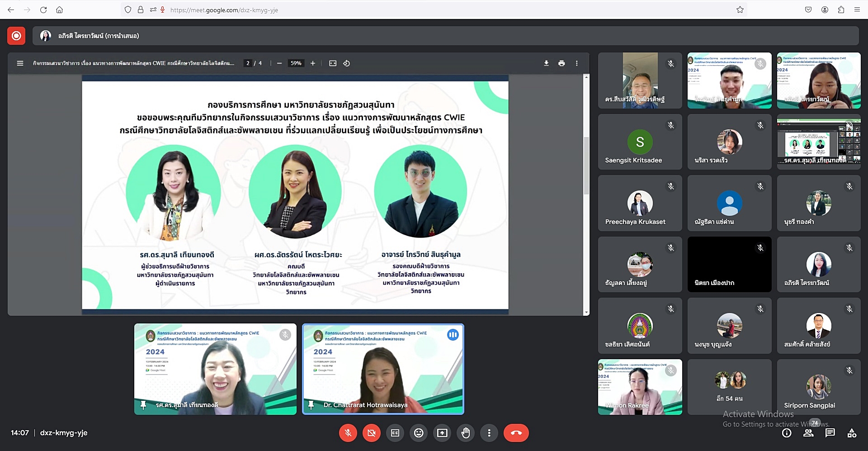Image resolution: width=868 pixels, height=451 pixels.
Task: Download the PDF document
Action: (546, 63)
